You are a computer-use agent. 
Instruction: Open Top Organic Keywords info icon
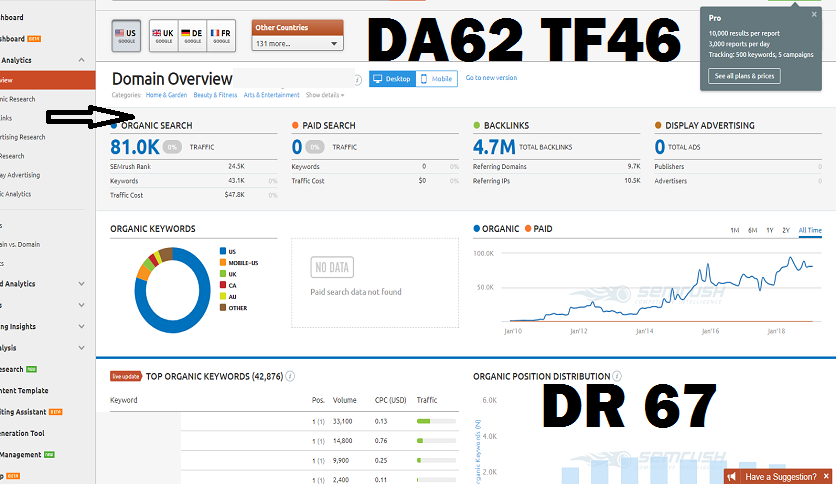click(x=290, y=376)
